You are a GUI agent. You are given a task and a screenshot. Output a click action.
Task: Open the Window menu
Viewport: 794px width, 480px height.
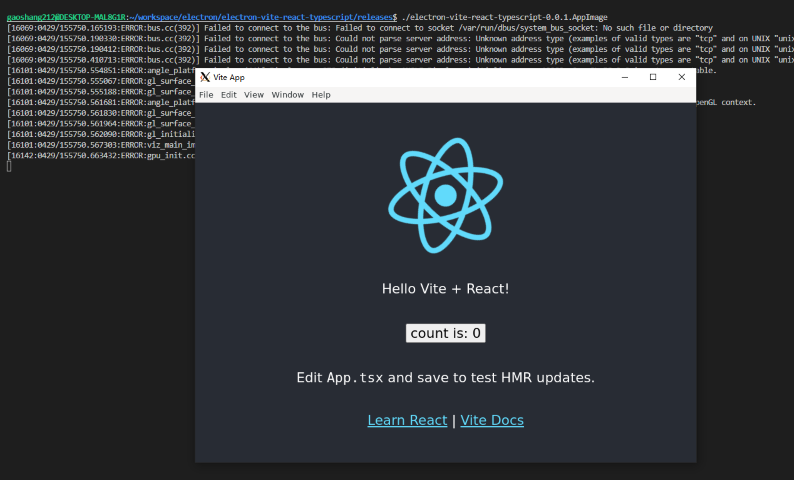tap(288, 95)
